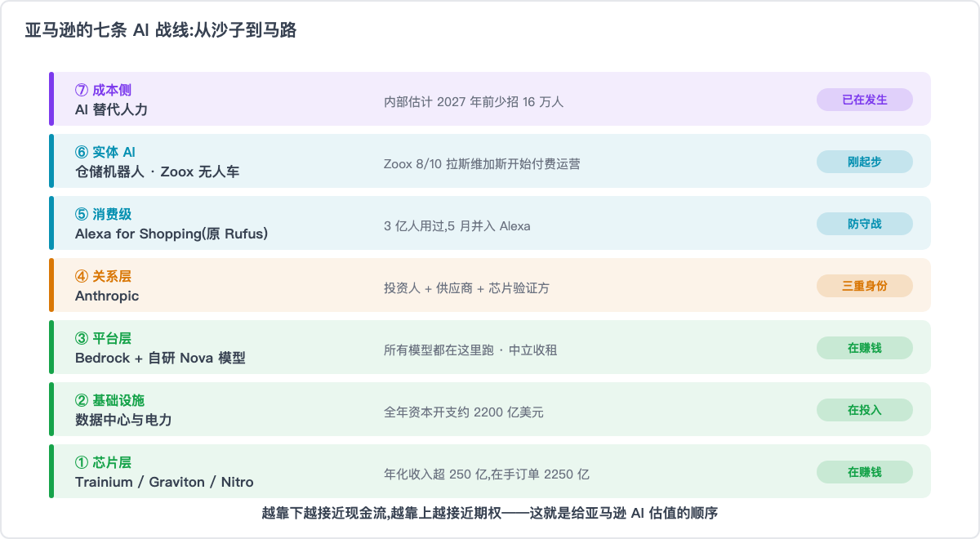The width and height of the screenshot is (980, 539).
Task: Click the ⑥ 实体 AI heading
Action: [x=105, y=152]
